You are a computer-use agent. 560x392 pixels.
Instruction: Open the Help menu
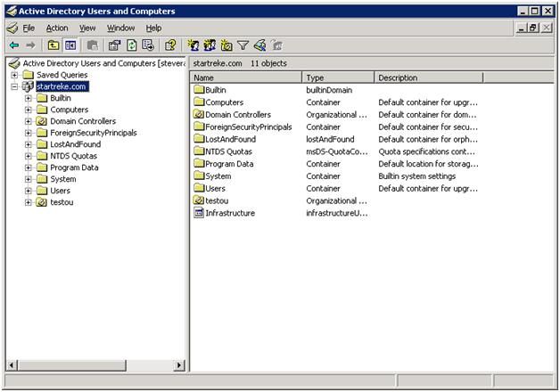click(x=153, y=28)
